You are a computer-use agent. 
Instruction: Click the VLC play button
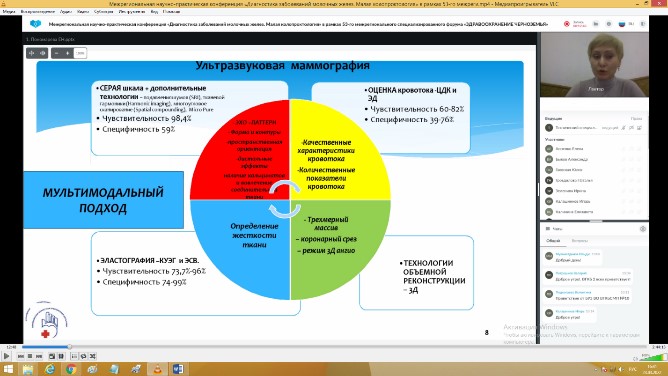point(6,356)
